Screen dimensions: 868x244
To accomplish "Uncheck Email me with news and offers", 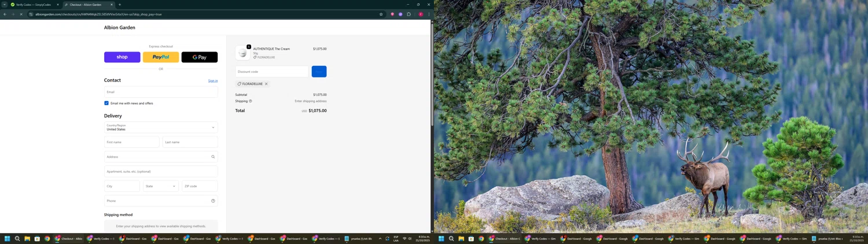I will (x=106, y=103).
